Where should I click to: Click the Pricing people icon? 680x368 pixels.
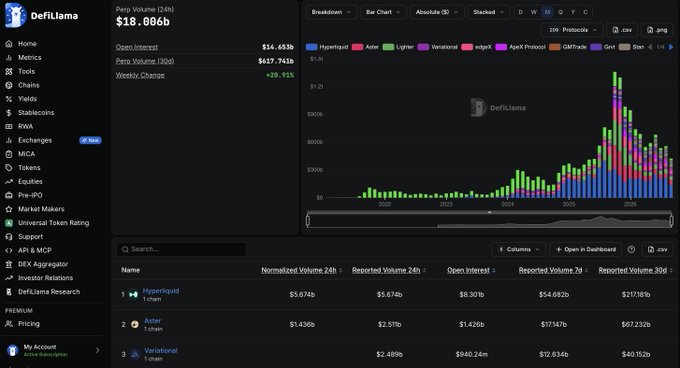tap(9, 324)
